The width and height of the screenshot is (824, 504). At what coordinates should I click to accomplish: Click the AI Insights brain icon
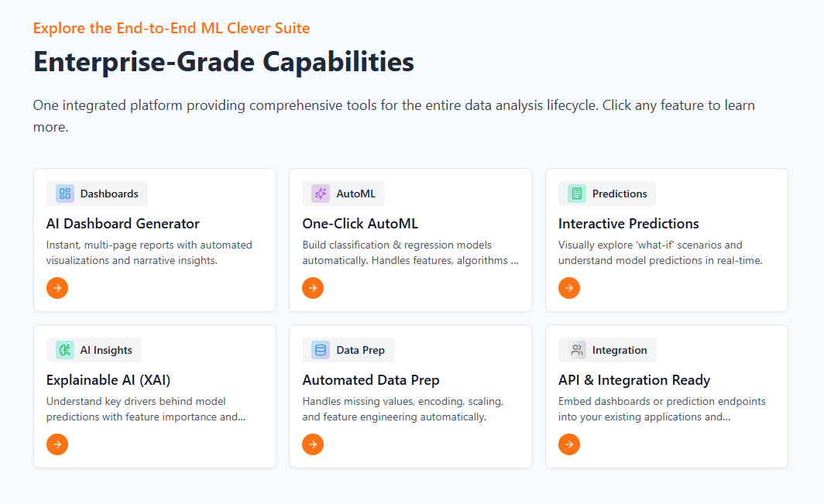65,350
